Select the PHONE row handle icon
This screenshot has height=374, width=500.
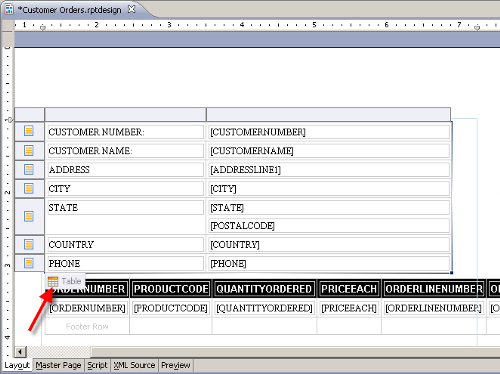click(x=29, y=263)
